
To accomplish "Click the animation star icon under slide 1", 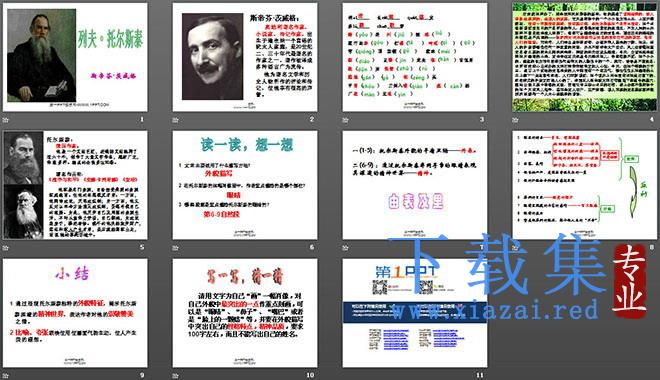I will tap(6, 120).
